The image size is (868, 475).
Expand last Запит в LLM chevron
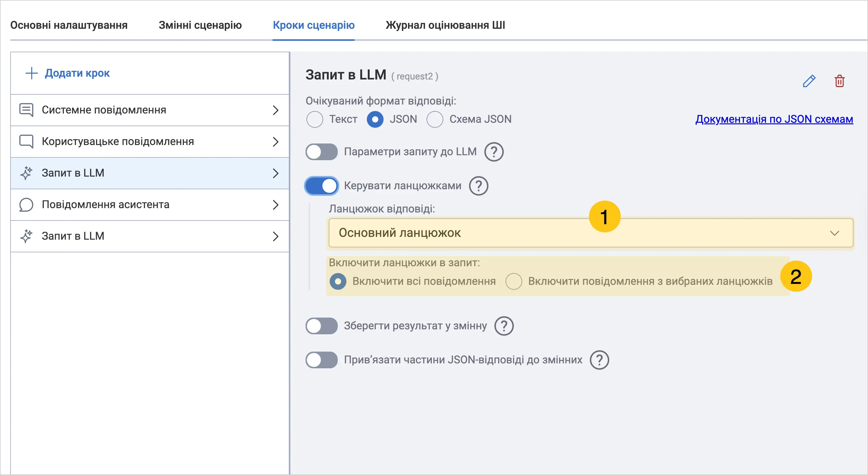(275, 236)
